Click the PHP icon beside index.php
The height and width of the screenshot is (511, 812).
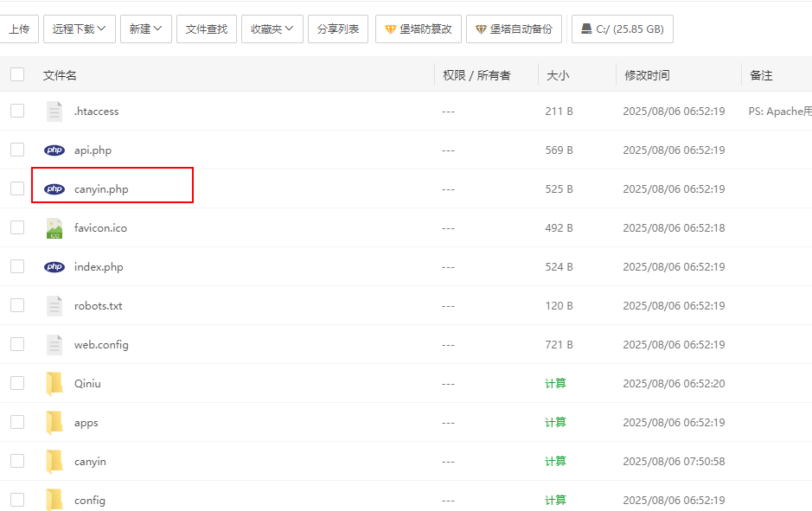click(x=54, y=267)
